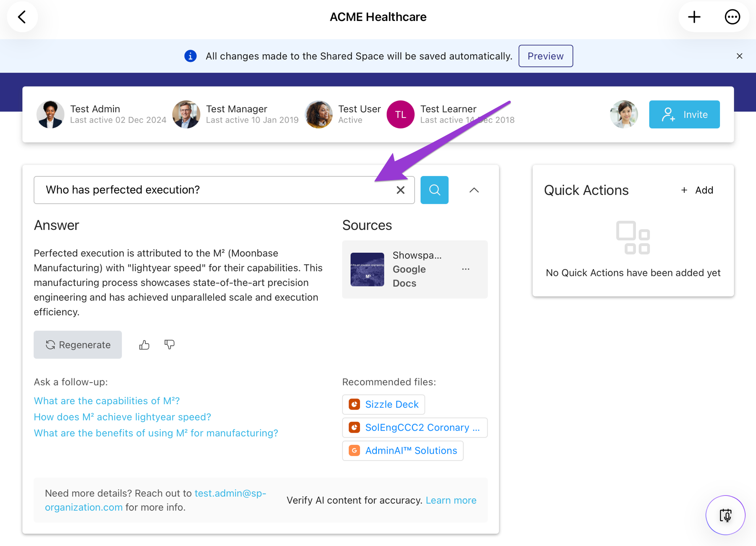Add a new Quick Action
Viewport: 756px width, 546px height.
[x=697, y=190]
